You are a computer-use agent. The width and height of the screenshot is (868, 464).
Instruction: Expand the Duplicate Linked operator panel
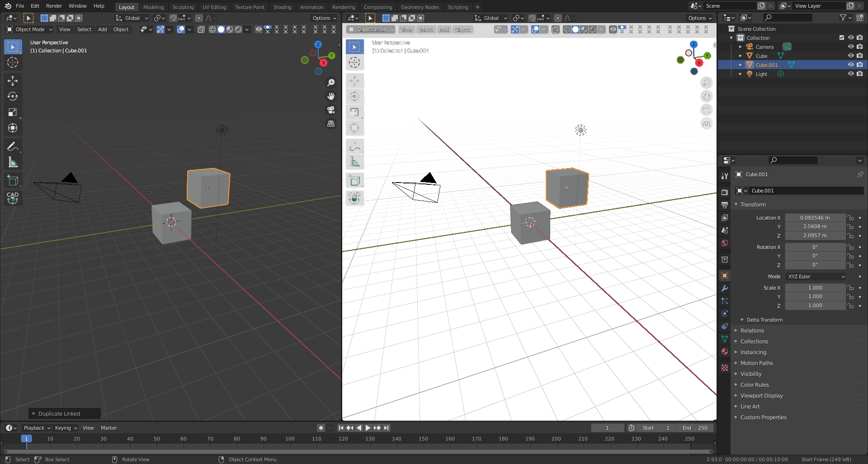coord(65,413)
